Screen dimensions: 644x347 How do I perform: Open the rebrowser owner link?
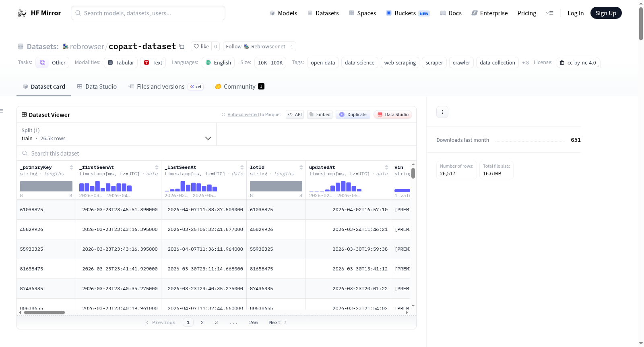coord(87,47)
